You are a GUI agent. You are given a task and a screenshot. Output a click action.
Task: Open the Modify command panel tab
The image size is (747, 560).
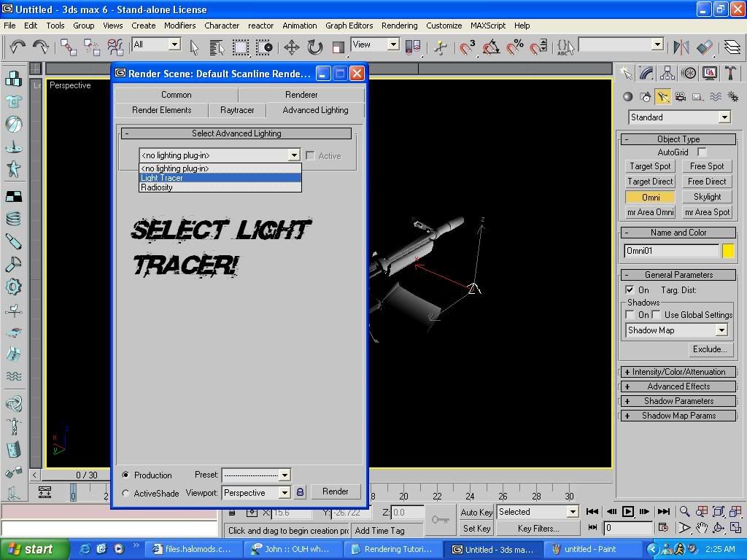pyautogui.click(x=646, y=73)
